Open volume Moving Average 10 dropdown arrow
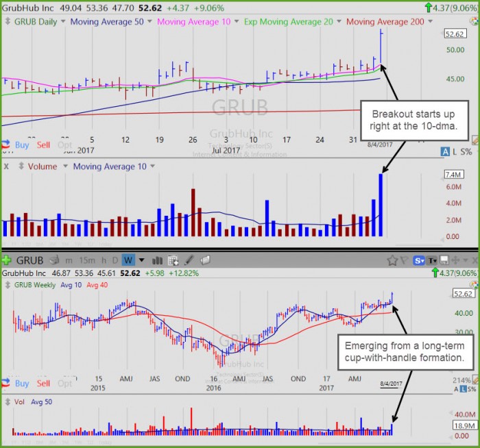480x448 pixels. pos(152,166)
